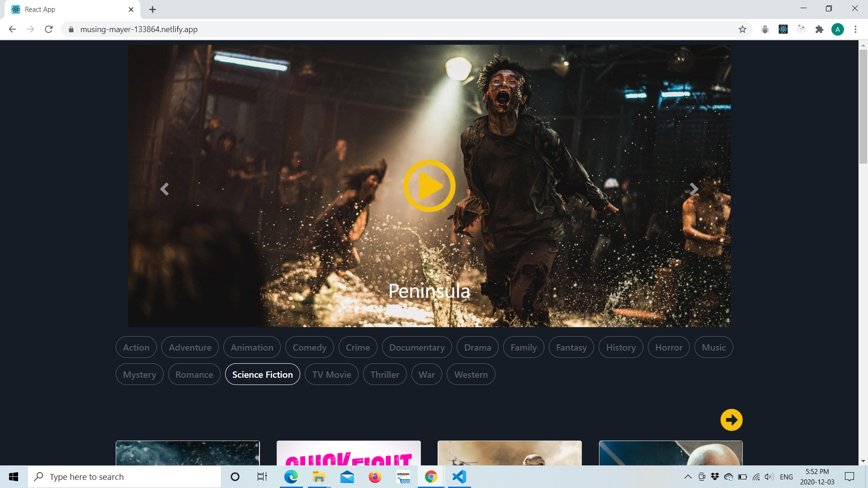Choose the Thriller genre
The height and width of the screenshot is (488, 868).
click(385, 375)
